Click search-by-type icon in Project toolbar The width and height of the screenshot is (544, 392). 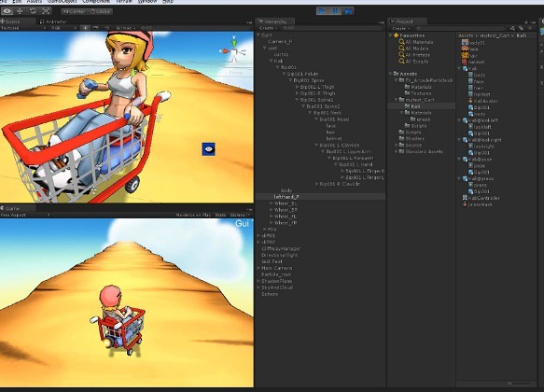tap(513, 28)
